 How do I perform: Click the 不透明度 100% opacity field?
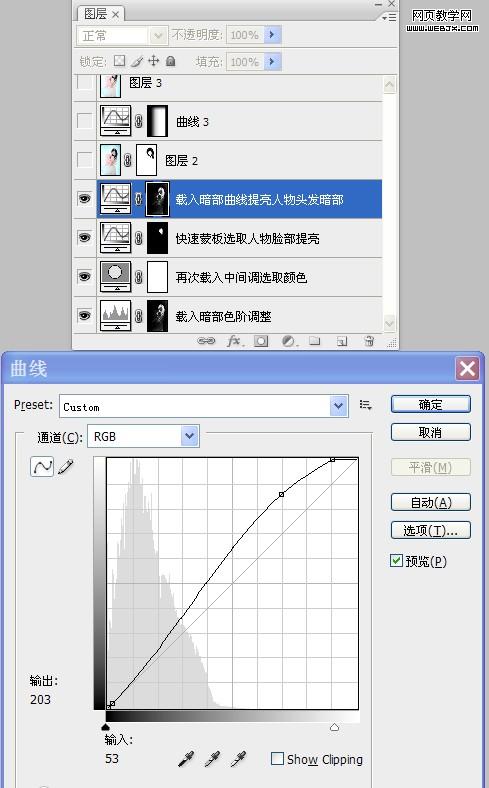coord(245,35)
